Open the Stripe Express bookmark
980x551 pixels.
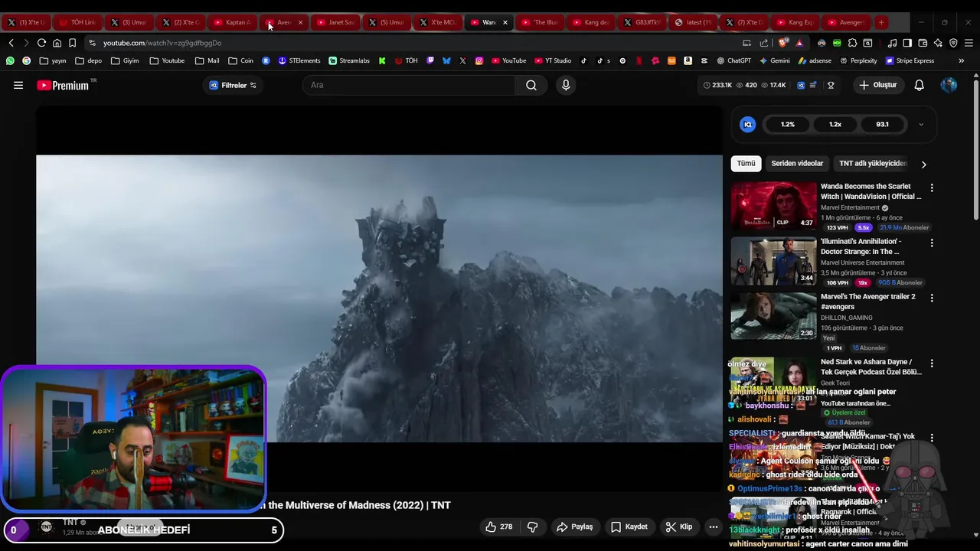click(x=910, y=60)
